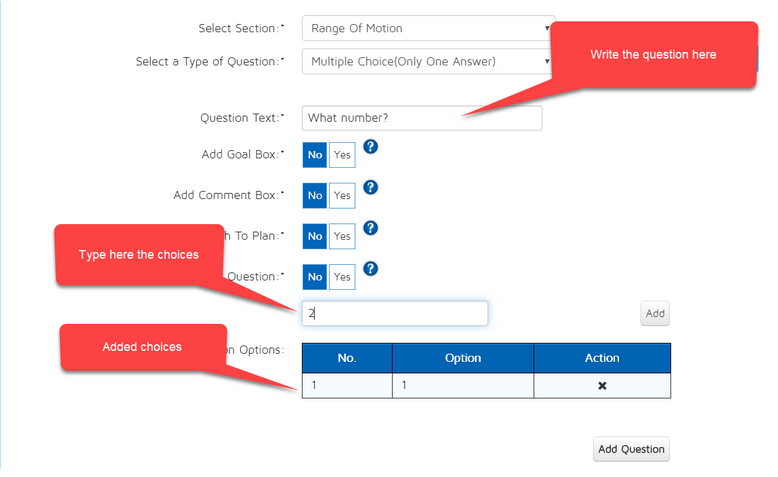Select No for Add Comment Box
Screen dimensions: 778x477
coord(315,196)
